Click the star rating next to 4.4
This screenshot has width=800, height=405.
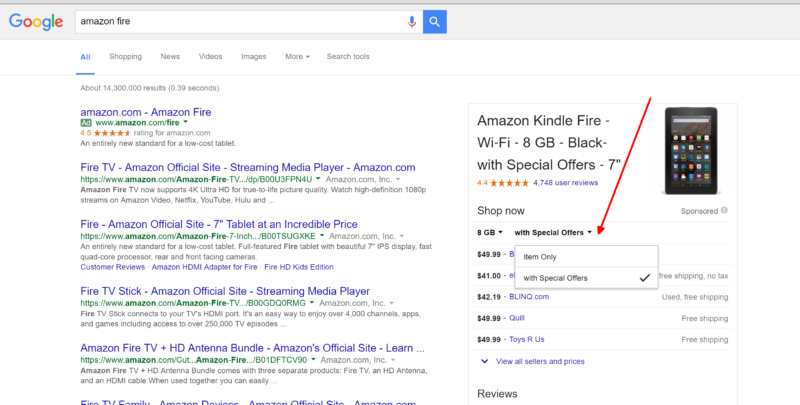click(x=510, y=183)
